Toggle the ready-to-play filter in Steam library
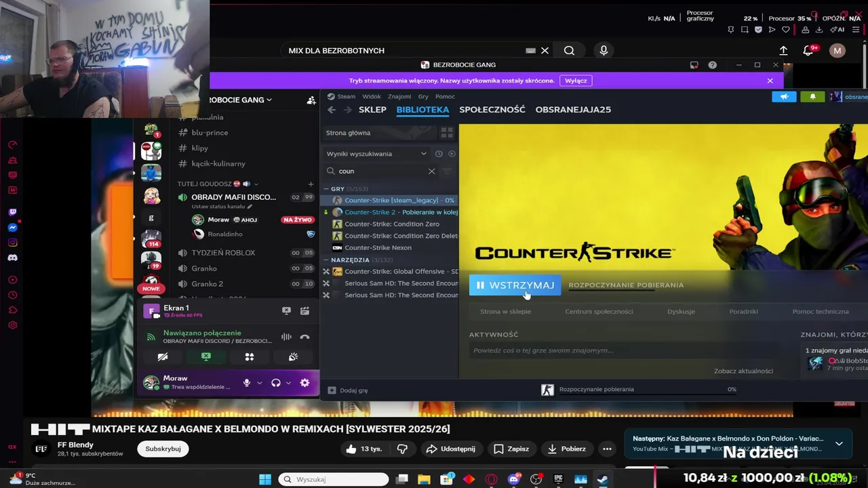Image resolution: width=868 pixels, height=488 pixels. (x=452, y=154)
